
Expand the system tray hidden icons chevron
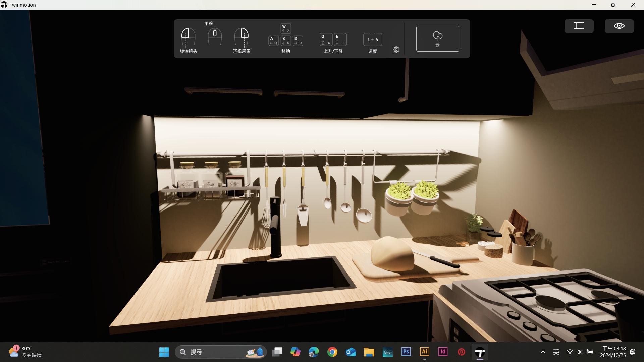[543, 352]
